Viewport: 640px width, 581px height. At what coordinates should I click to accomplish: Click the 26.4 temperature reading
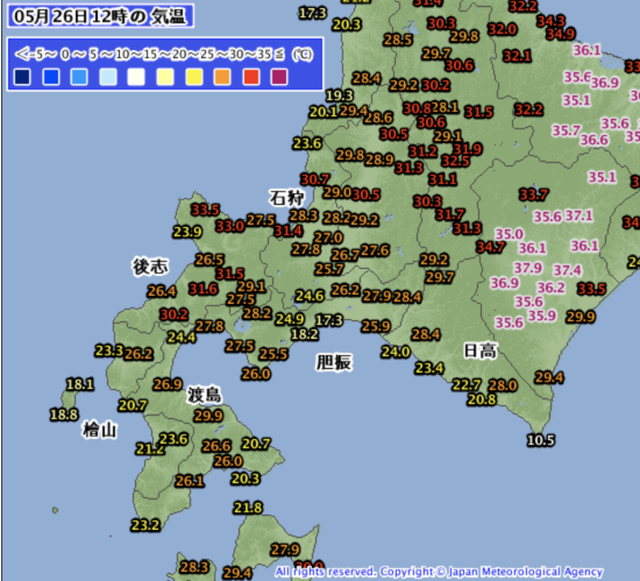(162, 291)
